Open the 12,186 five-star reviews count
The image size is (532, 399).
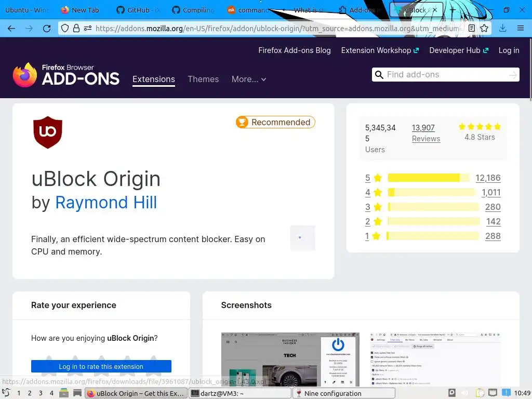pyautogui.click(x=488, y=178)
